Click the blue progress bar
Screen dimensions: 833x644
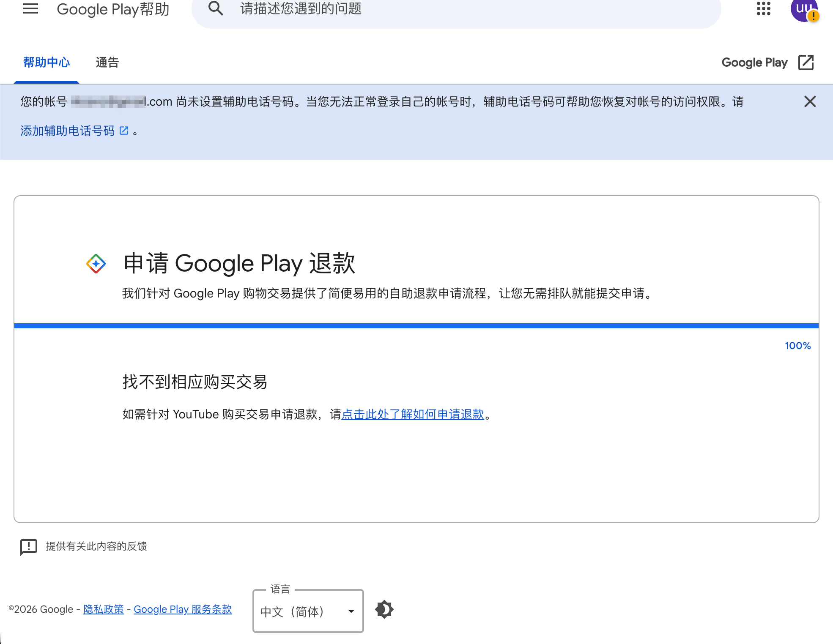416,326
